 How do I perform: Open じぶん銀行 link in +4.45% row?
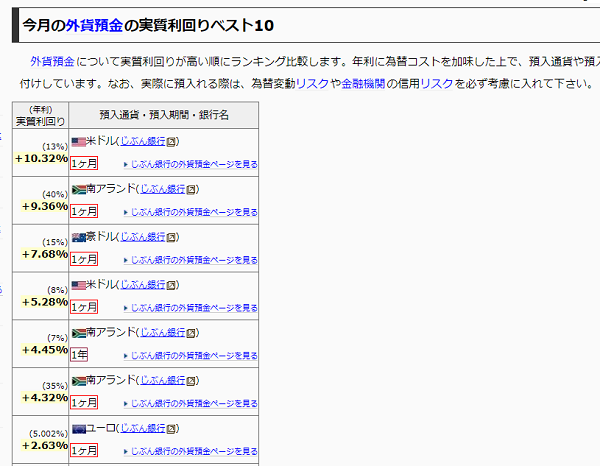click(163, 332)
